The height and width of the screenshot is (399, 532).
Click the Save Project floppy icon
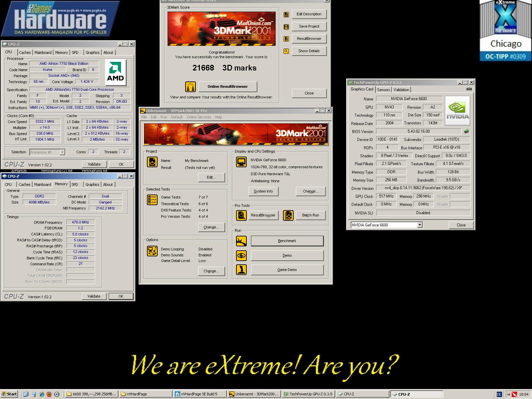point(286,27)
